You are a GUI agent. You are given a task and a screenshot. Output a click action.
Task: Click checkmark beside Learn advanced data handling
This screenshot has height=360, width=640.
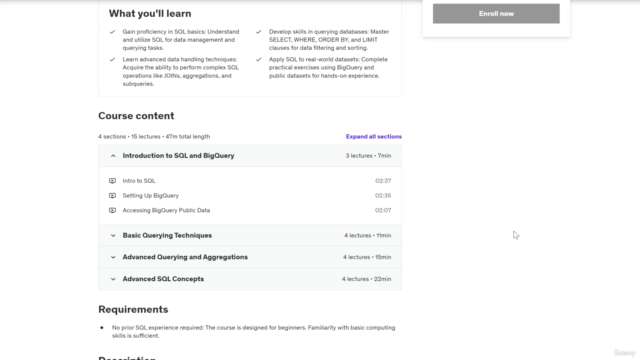coord(112,60)
